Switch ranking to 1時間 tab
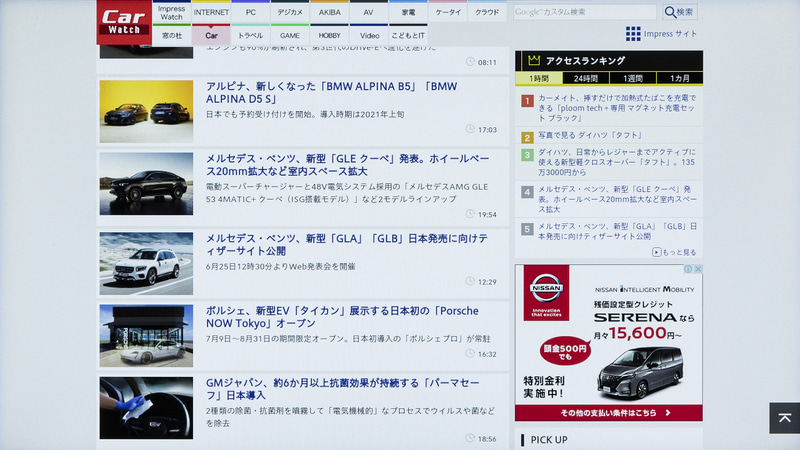 click(538, 78)
